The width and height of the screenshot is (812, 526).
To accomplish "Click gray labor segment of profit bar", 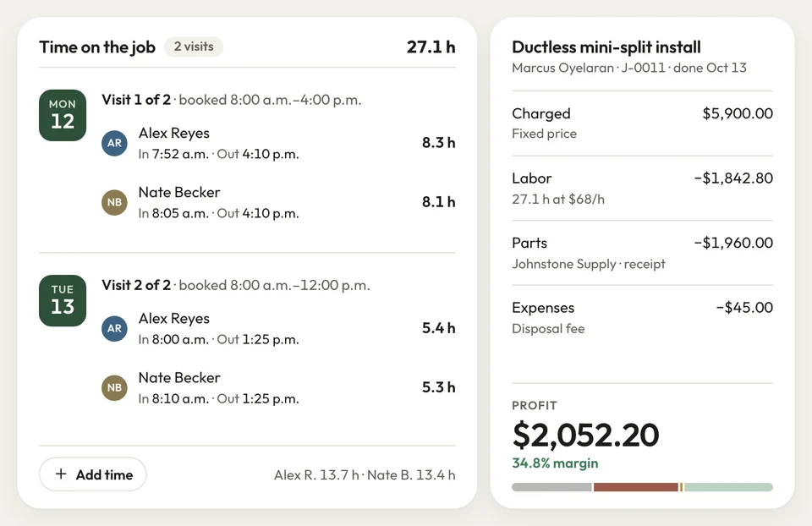I will [551, 487].
